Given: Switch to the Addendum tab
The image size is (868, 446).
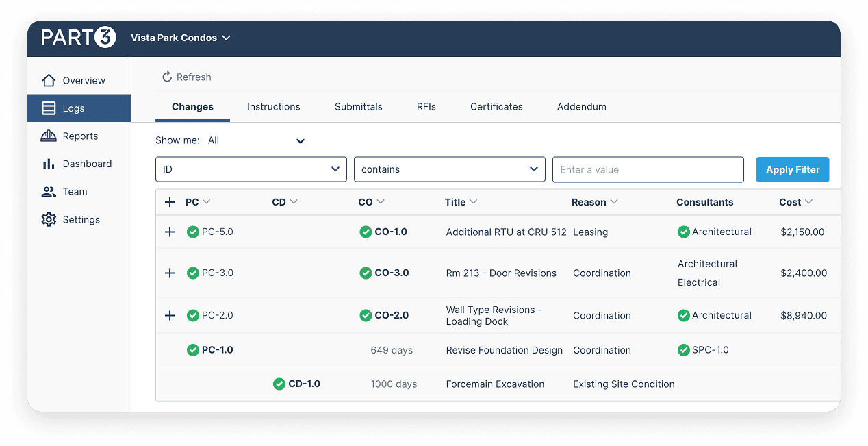Looking at the screenshot, I should 582,107.
